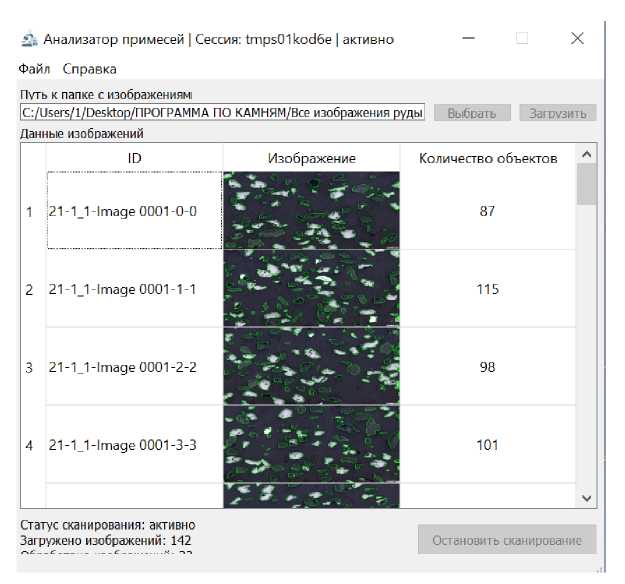625x584 pixels.
Task: Close the Анализатор примесей window
Action: coord(577,39)
